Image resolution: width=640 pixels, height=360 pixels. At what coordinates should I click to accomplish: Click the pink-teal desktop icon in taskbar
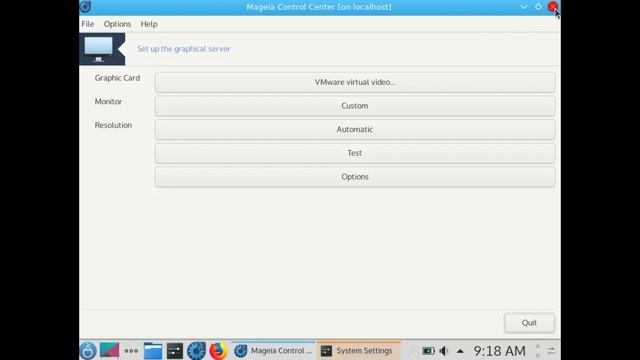click(109, 351)
